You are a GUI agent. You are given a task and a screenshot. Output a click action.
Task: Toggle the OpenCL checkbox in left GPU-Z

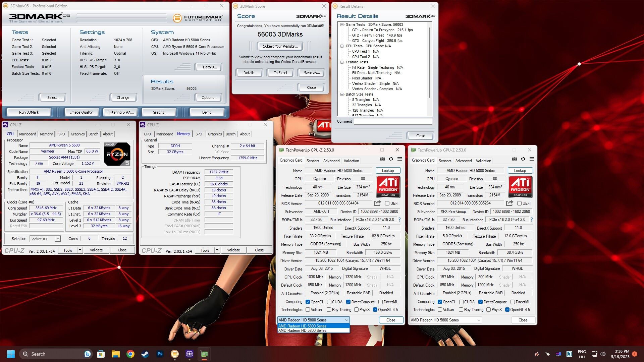tap(308, 302)
